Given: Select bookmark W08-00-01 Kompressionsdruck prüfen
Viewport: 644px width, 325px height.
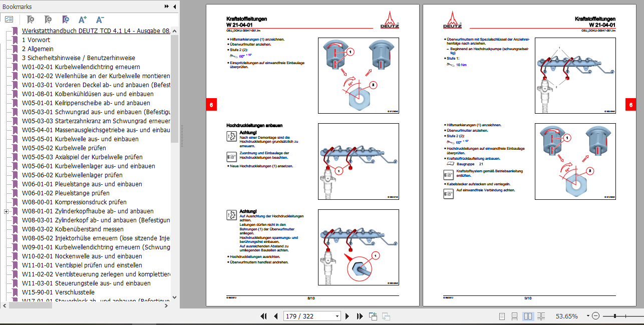Looking at the screenshot, I should click(74, 202).
